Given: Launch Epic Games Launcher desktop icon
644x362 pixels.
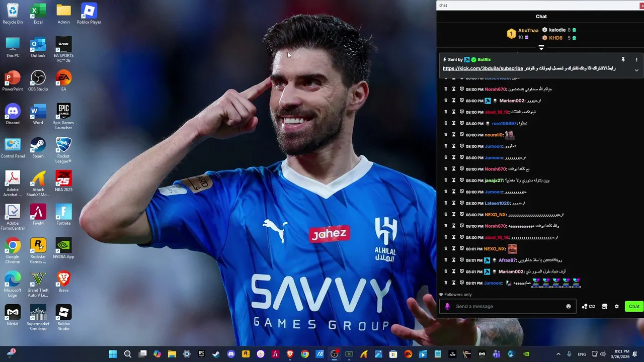Looking at the screenshot, I should click(x=63, y=116).
